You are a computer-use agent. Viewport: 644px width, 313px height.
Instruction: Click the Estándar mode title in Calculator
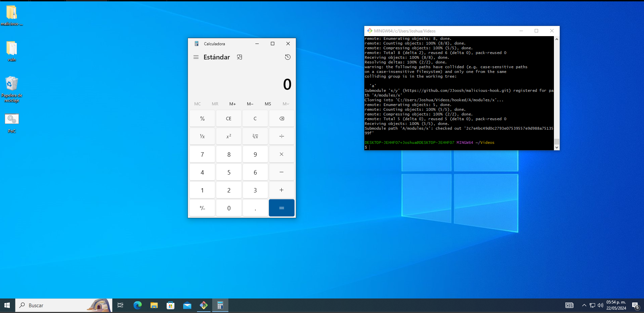click(x=217, y=57)
